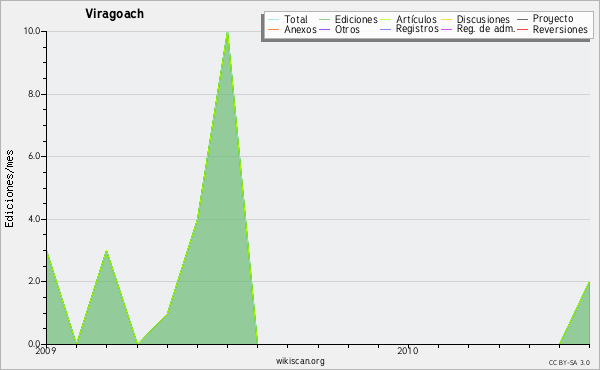Click the CC BY-SA 3.0 license text
The width and height of the screenshot is (600, 370).
[569, 362]
